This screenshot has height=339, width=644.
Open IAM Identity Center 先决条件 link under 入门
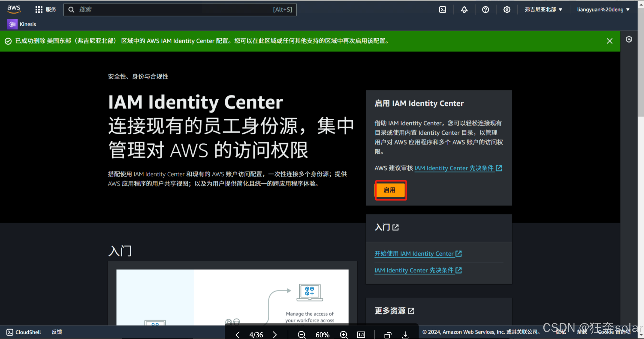click(418, 270)
